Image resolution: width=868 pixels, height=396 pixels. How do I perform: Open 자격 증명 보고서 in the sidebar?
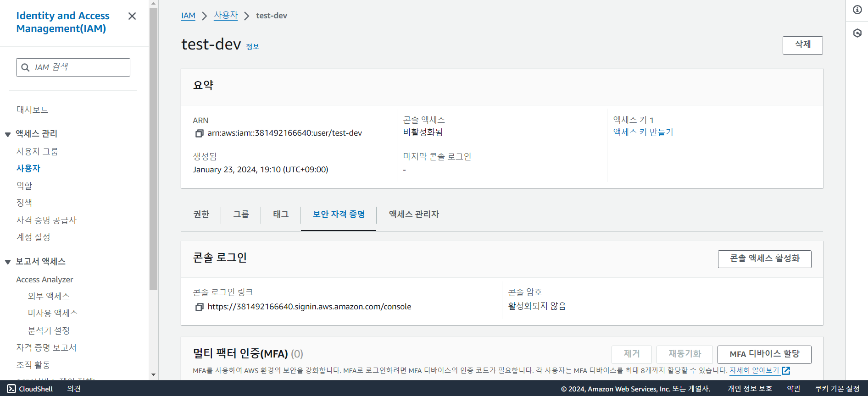(46, 348)
